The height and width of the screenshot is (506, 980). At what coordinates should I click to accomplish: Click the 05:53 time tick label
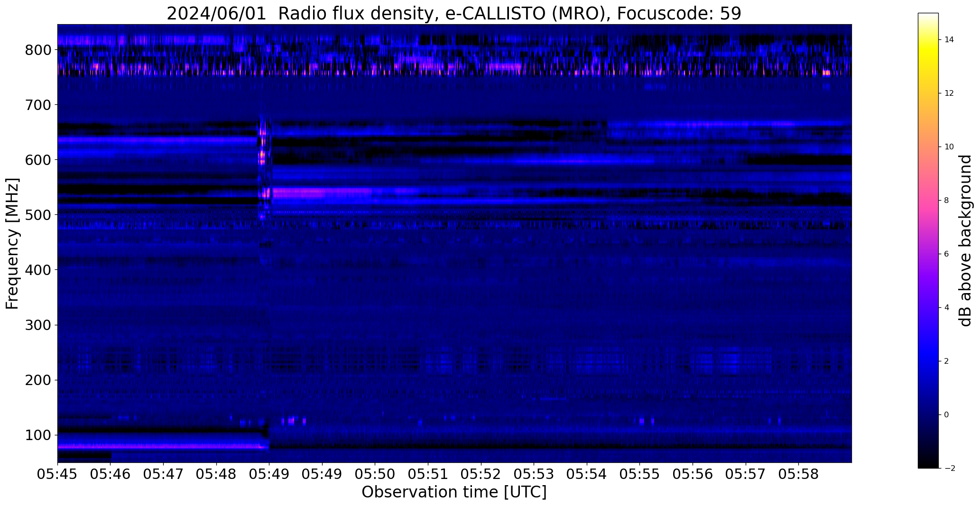pos(534,475)
